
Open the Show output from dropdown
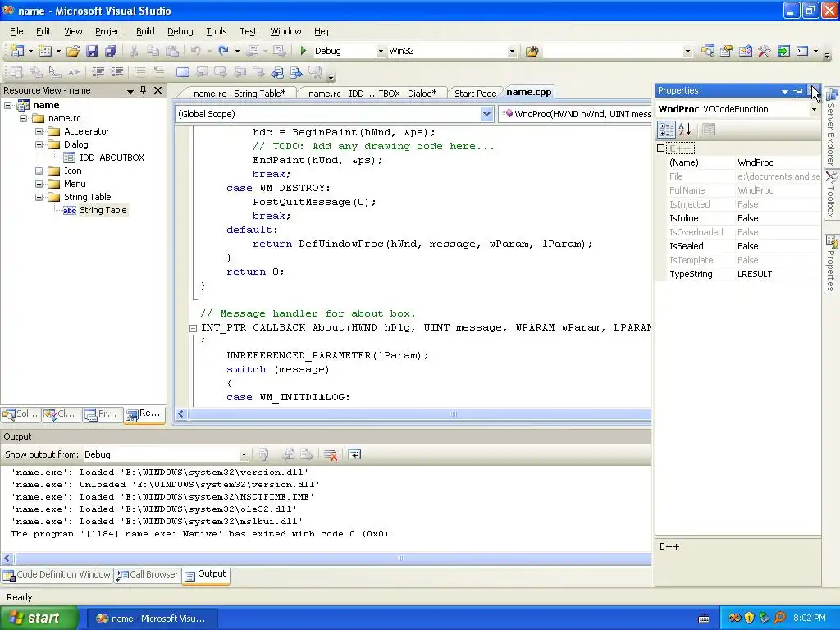pyautogui.click(x=244, y=454)
